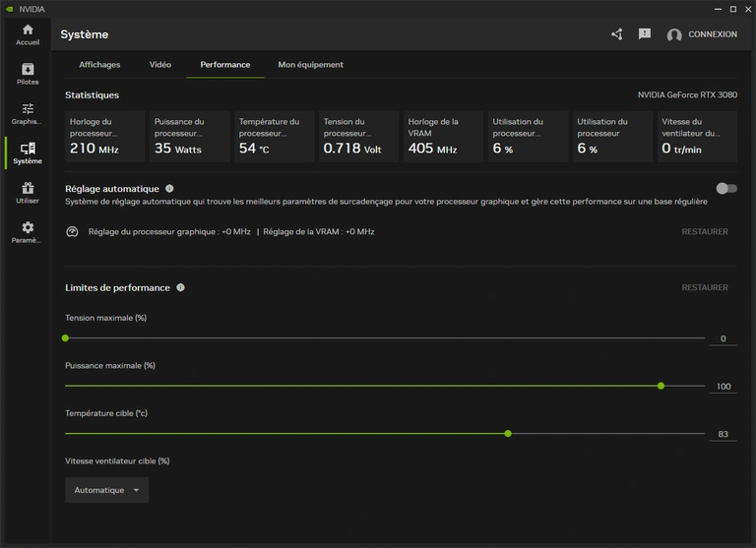This screenshot has height=548, width=756.
Task: Click the info icon next to Réglage automatique
Action: point(169,189)
